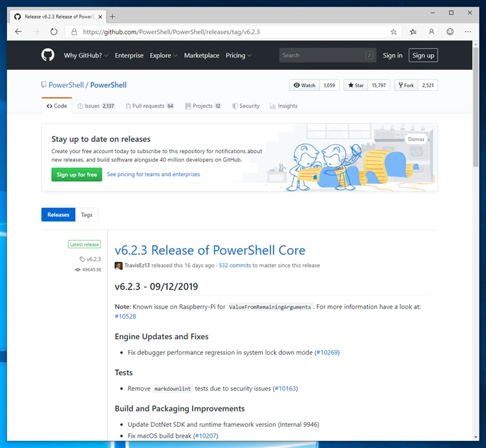Expand Explore dropdown menu
The height and width of the screenshot is (448, 486).
(x=163, y=55)
